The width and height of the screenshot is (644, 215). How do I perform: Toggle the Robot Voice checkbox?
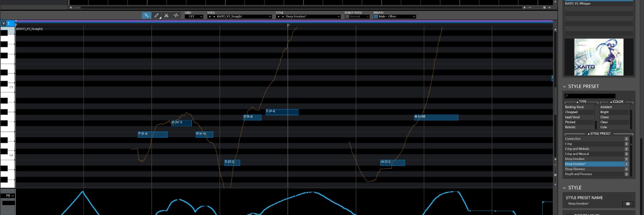point(347,16)
